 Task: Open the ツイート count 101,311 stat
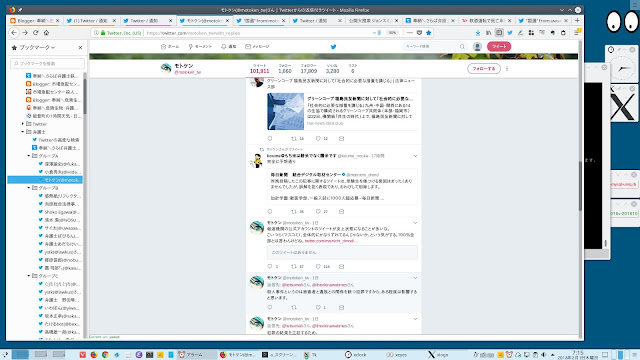(x=260, y=69)
